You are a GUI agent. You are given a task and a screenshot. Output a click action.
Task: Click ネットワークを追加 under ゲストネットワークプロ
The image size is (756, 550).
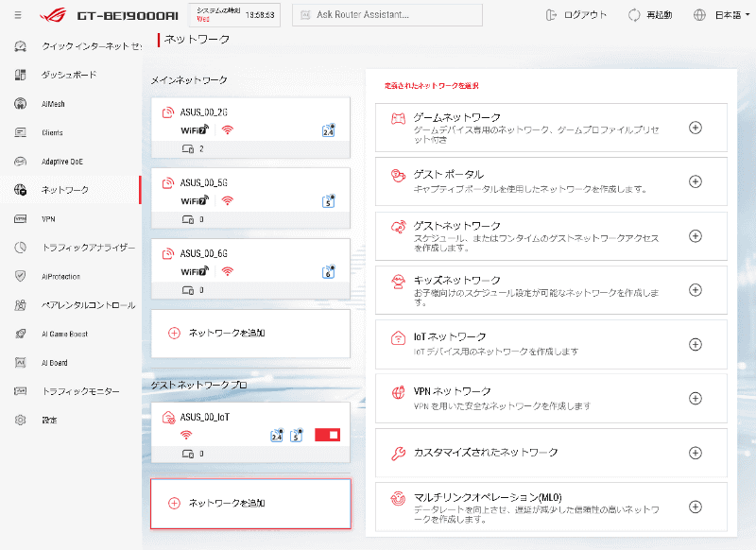coord(250,504)
